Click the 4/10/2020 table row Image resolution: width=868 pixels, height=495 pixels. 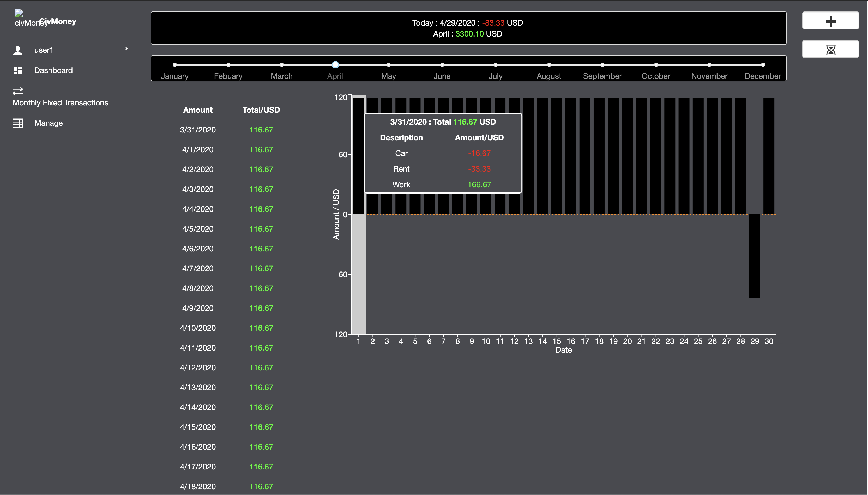(x=198, y=328)
